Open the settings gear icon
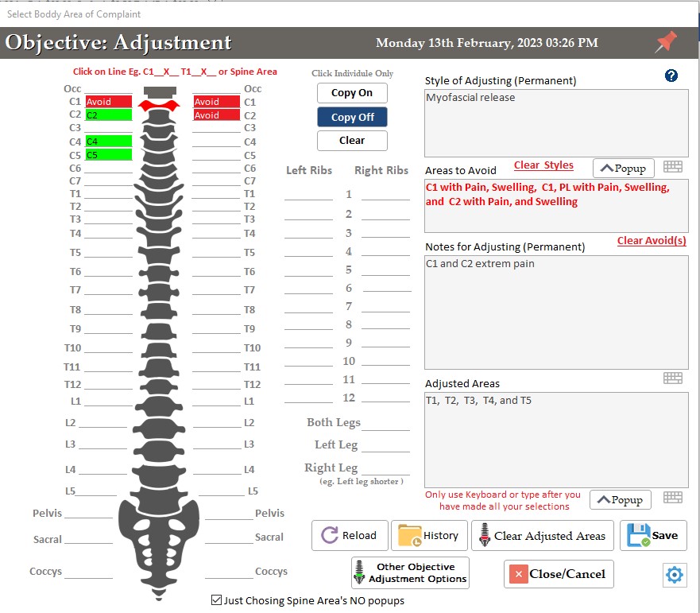 674,574
